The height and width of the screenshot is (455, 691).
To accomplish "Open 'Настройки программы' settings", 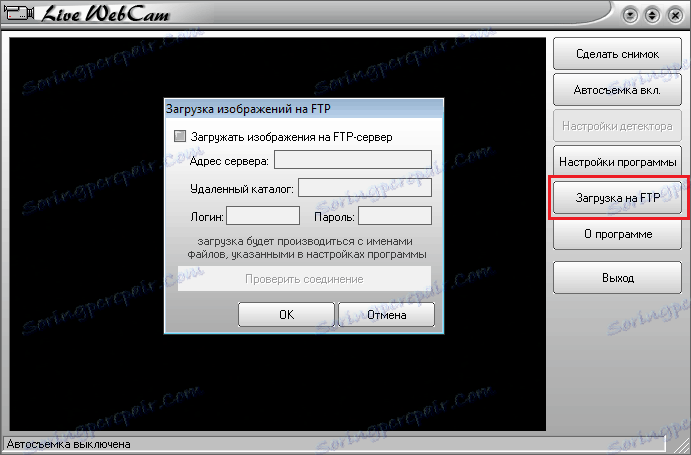I will coord(617,162).
